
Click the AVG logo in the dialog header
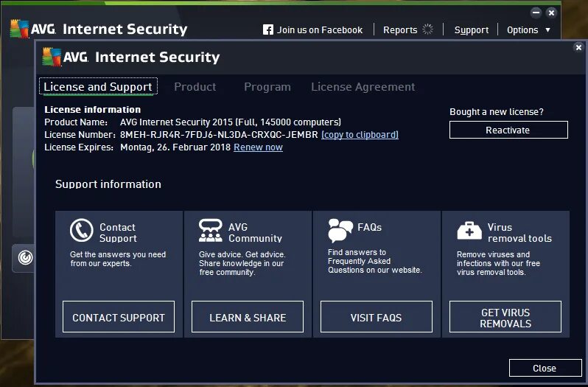(x=52, y=57)
